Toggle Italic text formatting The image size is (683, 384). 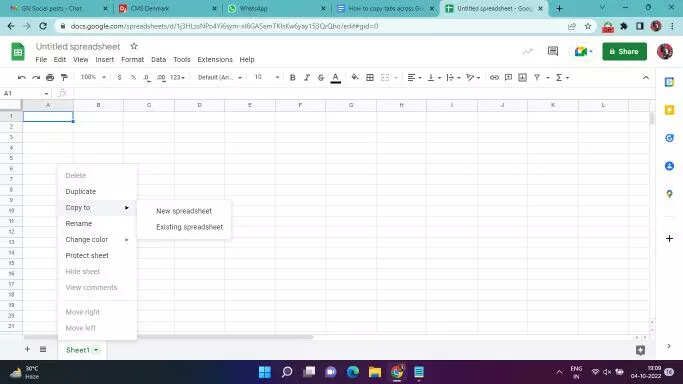coord(307,77)
